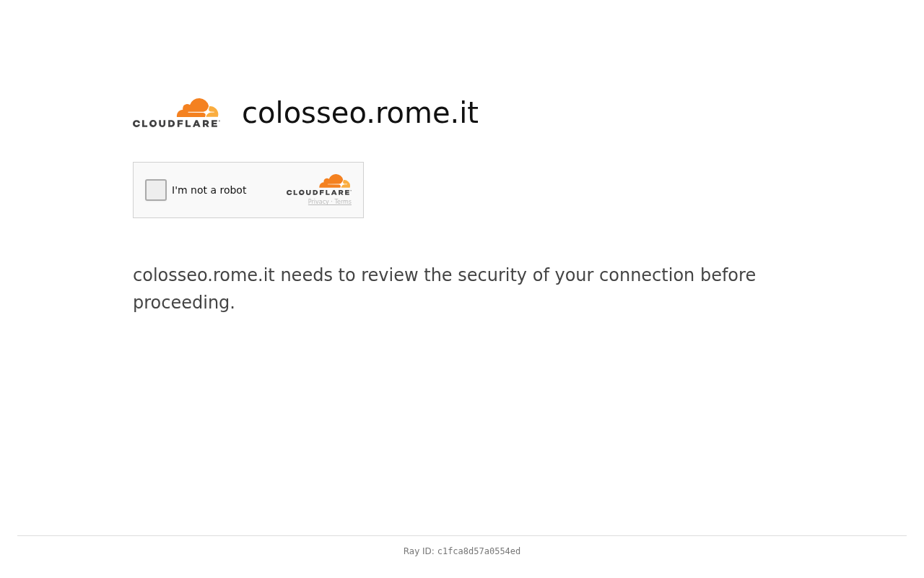
Task: Click the "I'm not a robot" label text
Action: pyautogui.click(x=209, y=190)
